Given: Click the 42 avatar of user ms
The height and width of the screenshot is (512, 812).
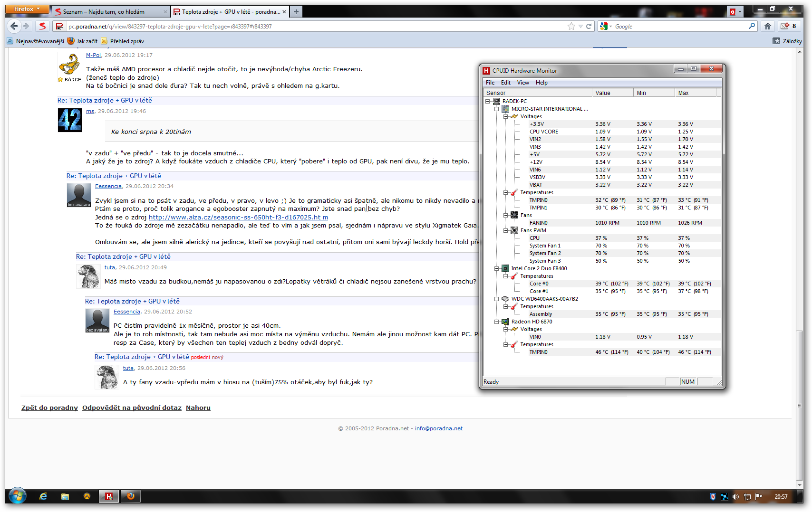Looking at the screenshot, I should point(70,120).
